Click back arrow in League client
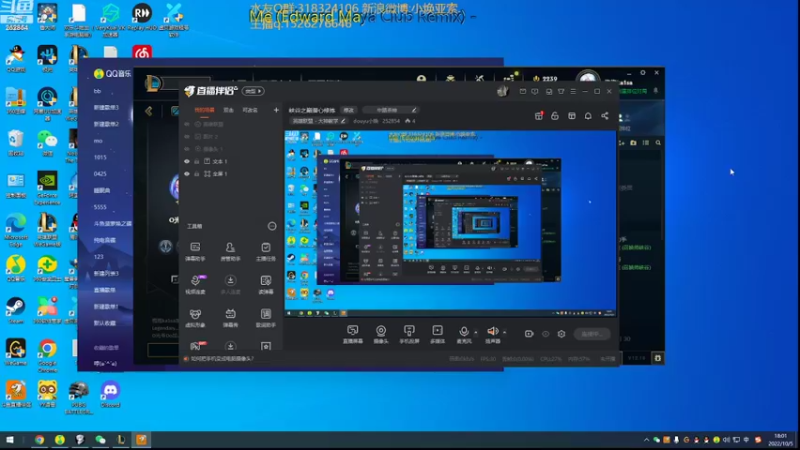Viewport: 800px width, 450px height. [148, 111]
